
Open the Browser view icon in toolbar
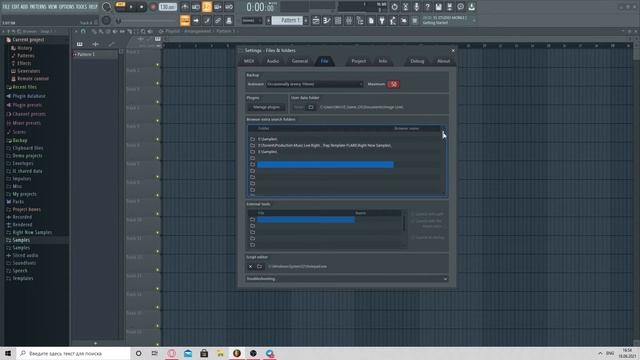click(360, 20)
